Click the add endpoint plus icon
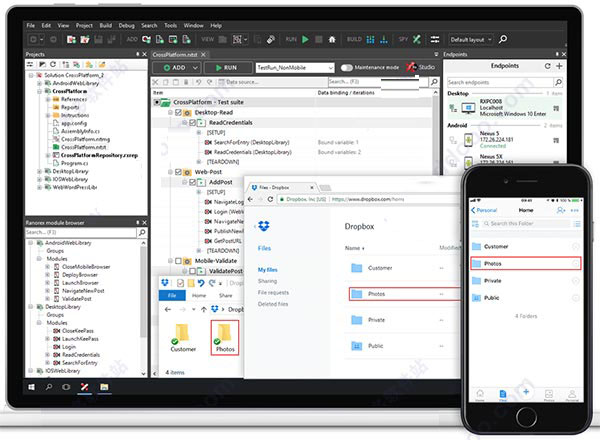 click(x=559, y=66)
